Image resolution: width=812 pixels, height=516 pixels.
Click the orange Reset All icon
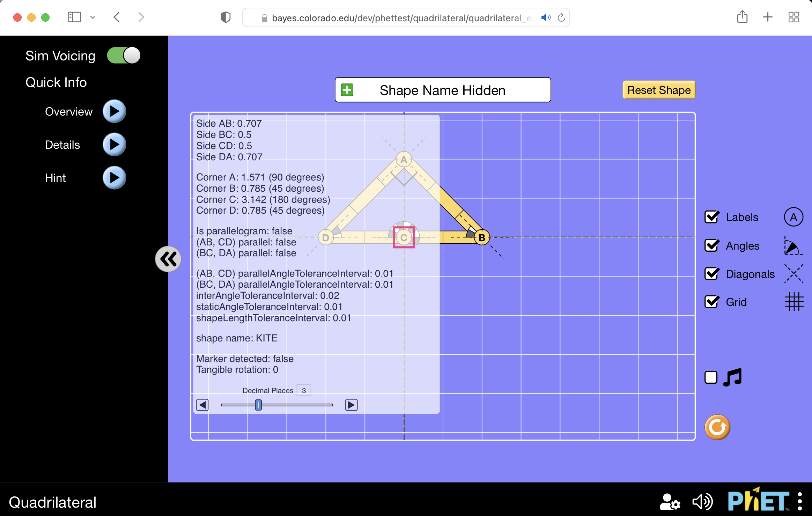pyautogui.click(x=717, y=426)
